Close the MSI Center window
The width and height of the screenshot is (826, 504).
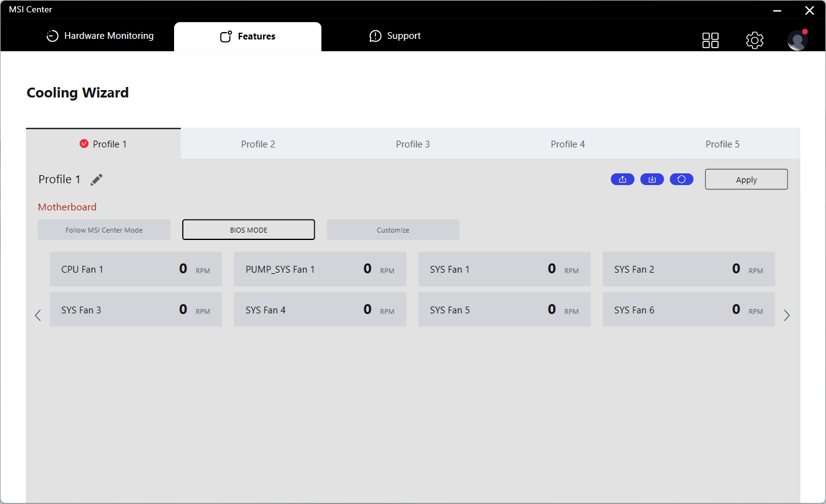click(809, 10)
